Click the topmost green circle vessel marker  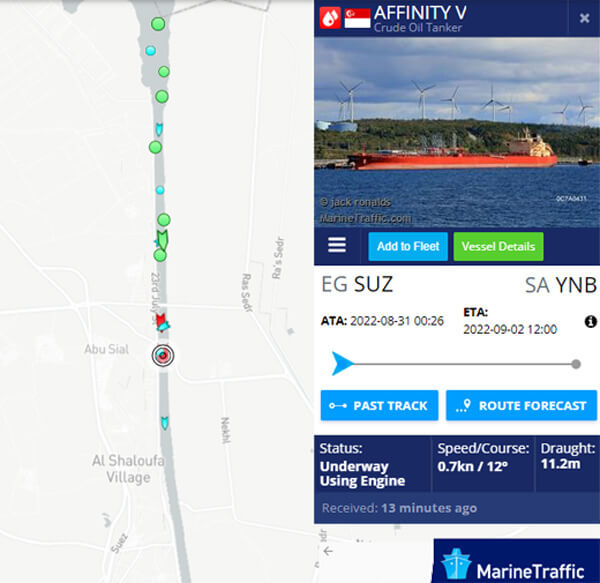(x=158, y=24)
